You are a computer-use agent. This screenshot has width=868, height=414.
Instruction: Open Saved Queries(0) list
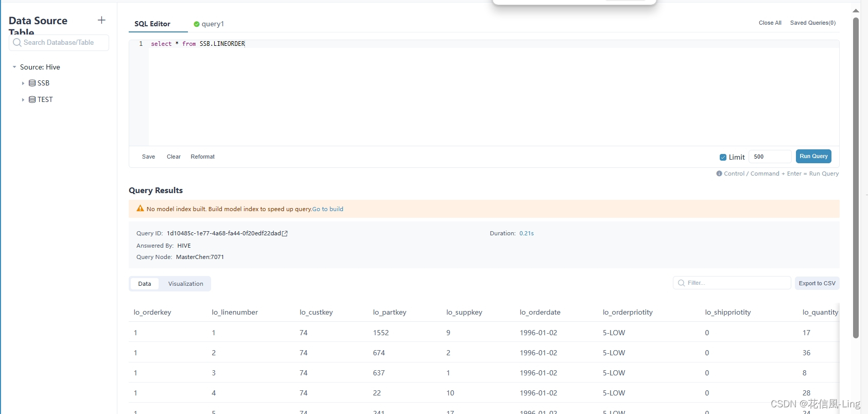point(813,23)
